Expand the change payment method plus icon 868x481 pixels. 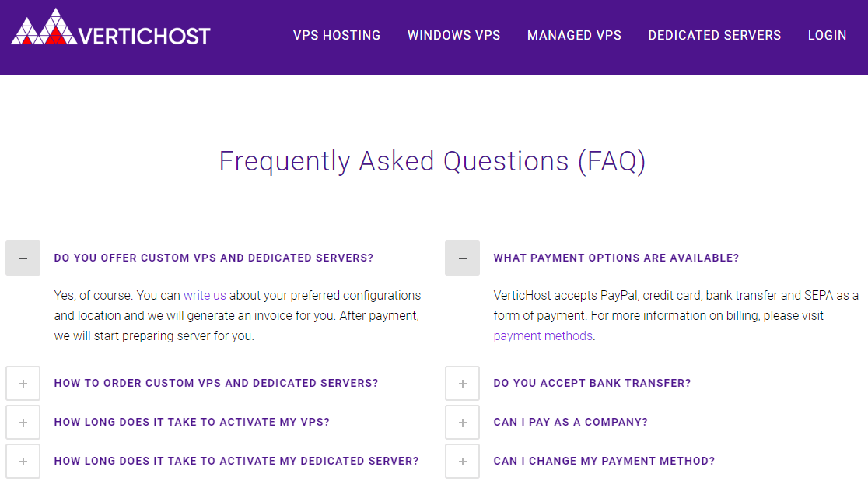[462, 461]
